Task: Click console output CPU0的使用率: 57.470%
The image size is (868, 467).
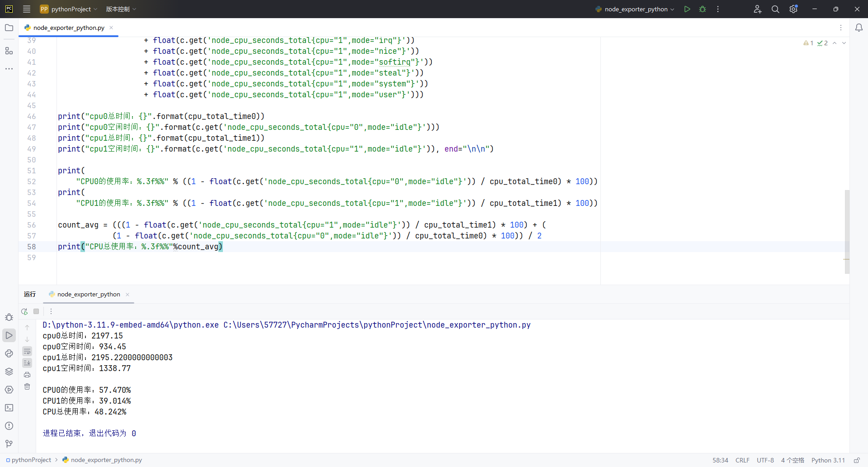Action: 87,390
